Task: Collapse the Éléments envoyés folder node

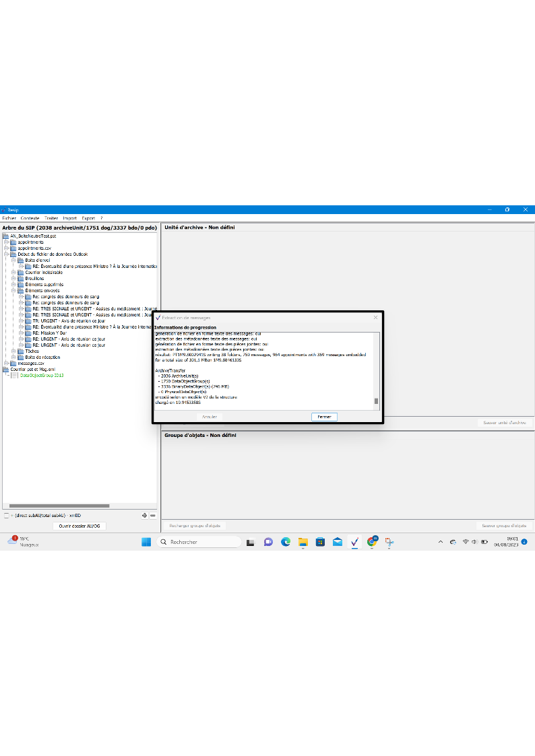Action: (x=13, y=290)
